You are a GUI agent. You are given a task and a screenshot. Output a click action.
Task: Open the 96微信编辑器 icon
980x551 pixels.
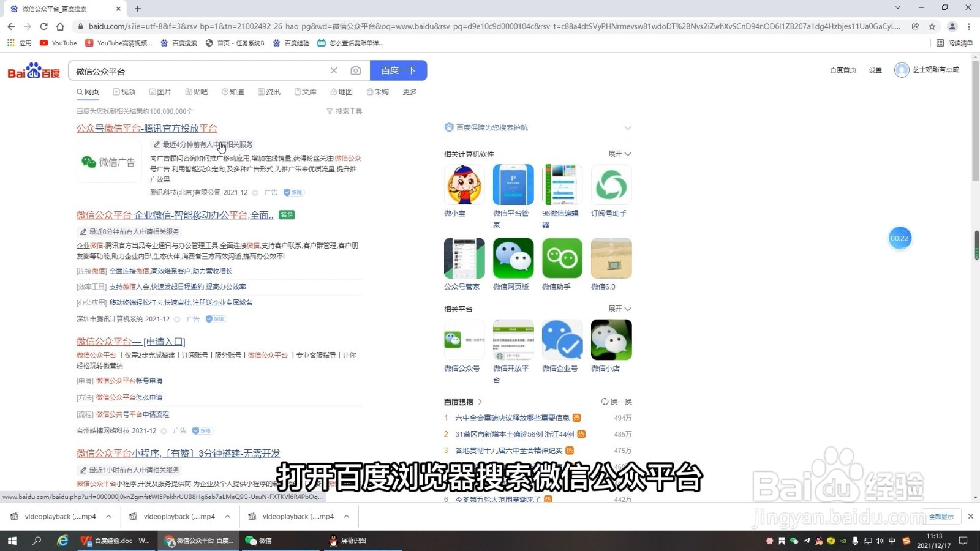coord(562,184)
